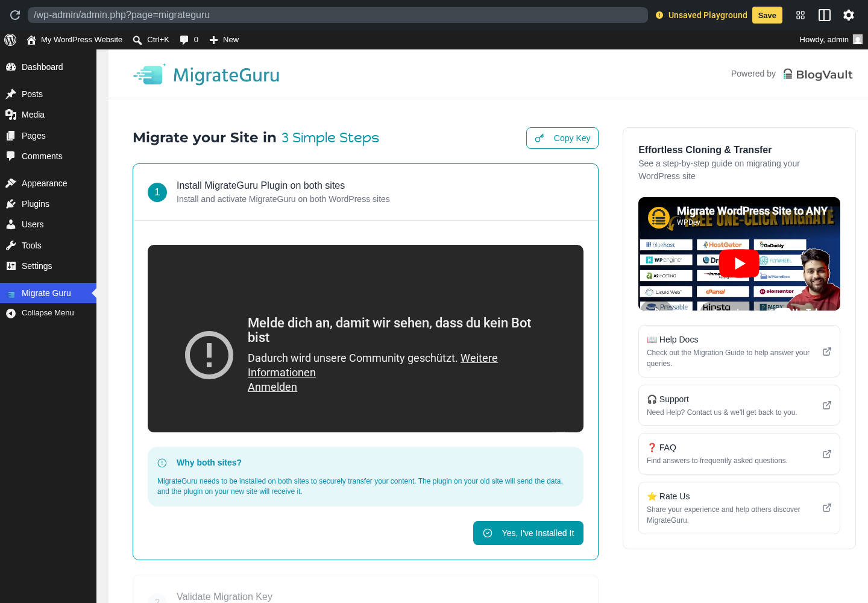Open the playground settings gear icon
The width and height of the screenshot is (868, 603).
[849, 15]
